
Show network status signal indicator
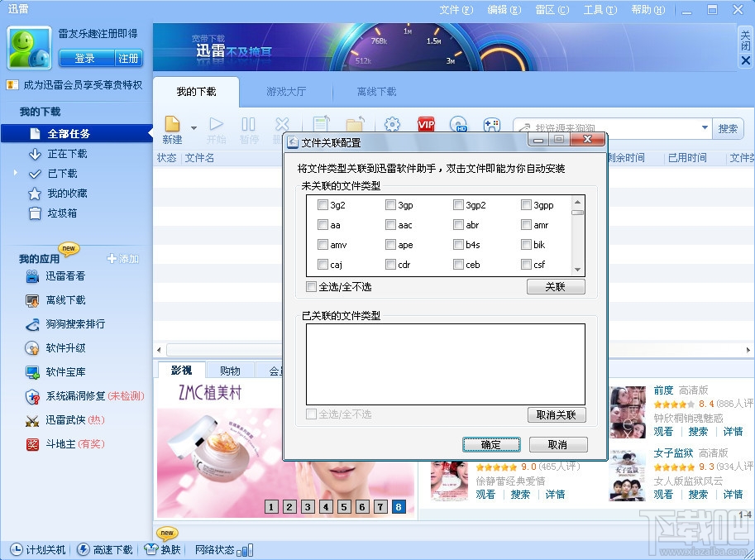pos(243,551)
